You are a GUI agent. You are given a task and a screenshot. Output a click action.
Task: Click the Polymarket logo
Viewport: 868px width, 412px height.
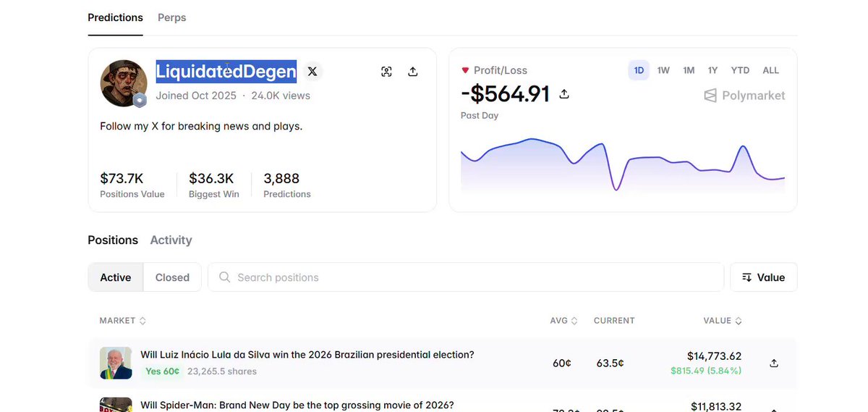click(744, 95)
